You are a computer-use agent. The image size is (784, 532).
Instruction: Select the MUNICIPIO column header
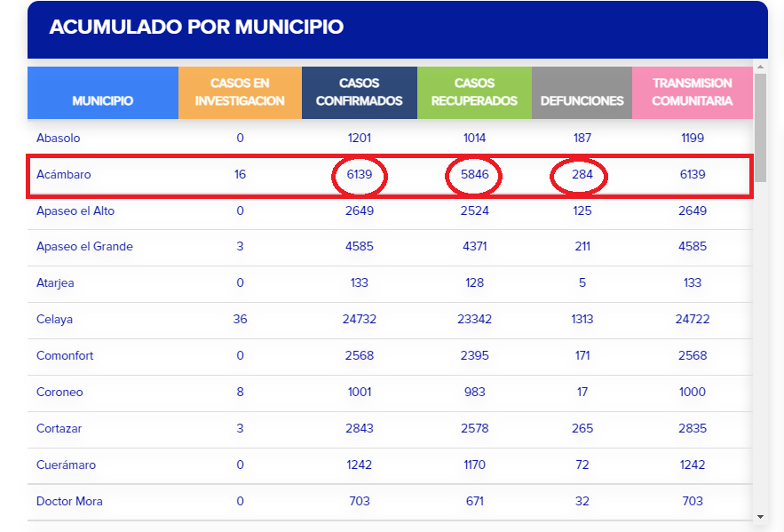click(103, 100)
